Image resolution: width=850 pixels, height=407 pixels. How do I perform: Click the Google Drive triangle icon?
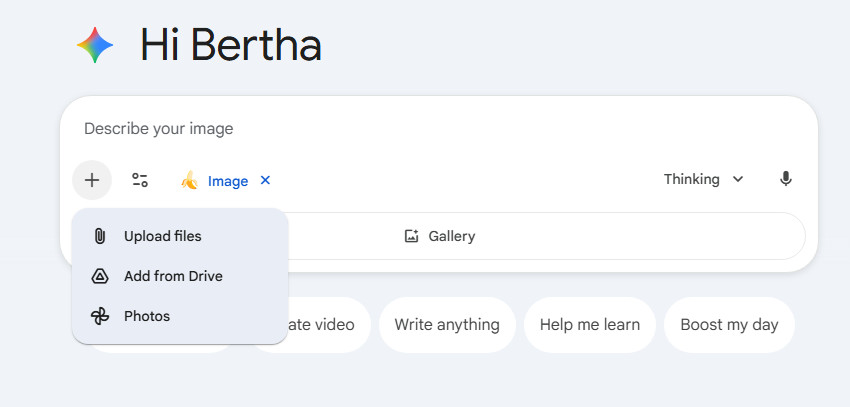(100, 276)
